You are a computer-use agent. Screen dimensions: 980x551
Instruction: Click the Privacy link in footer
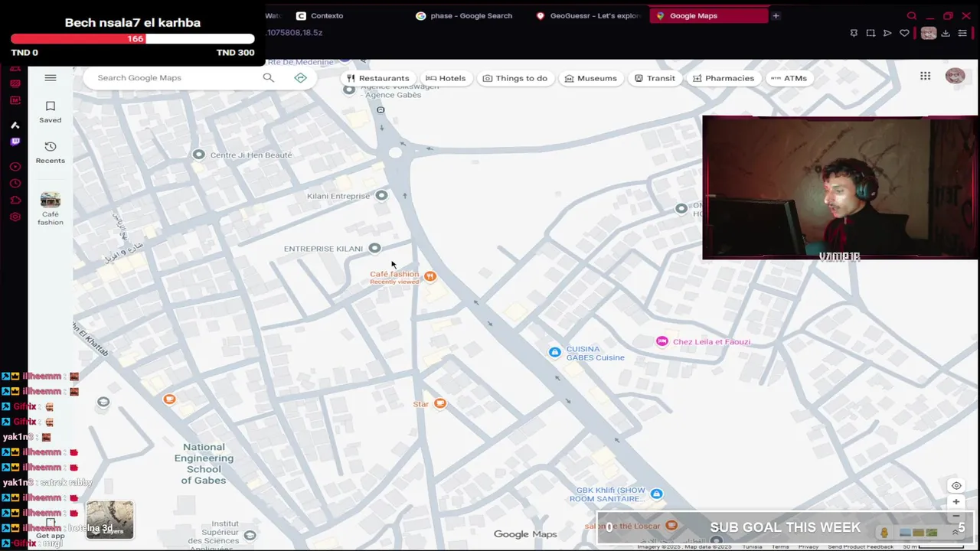coord(808,546)
